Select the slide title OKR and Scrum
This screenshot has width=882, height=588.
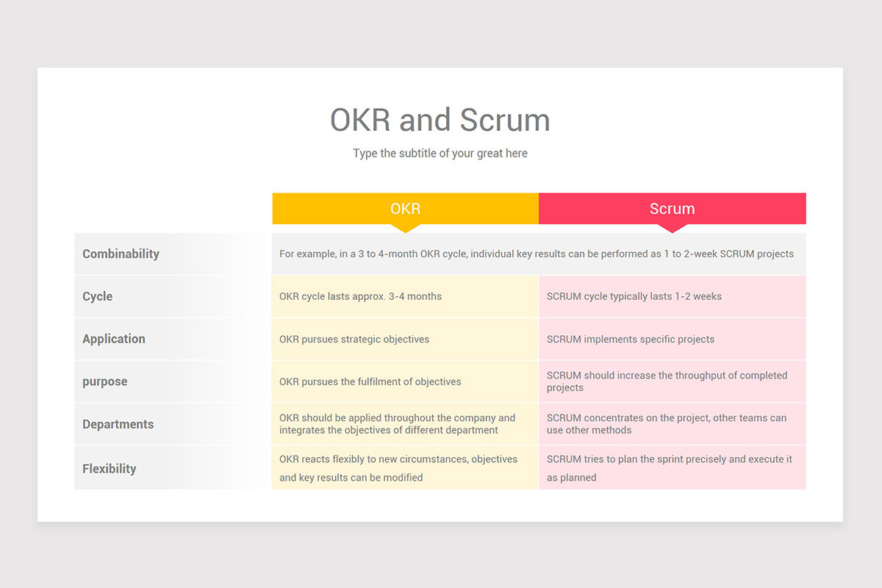click(440, 119)
